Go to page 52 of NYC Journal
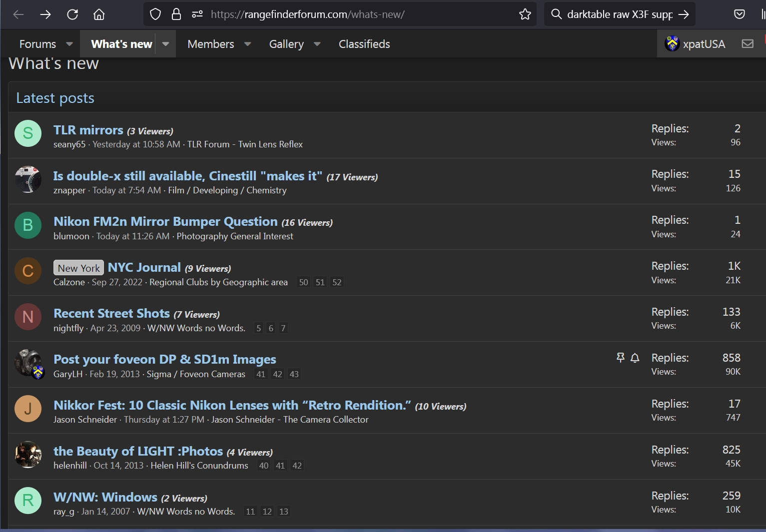Screen dimensions: 766x532 (337, 282)
